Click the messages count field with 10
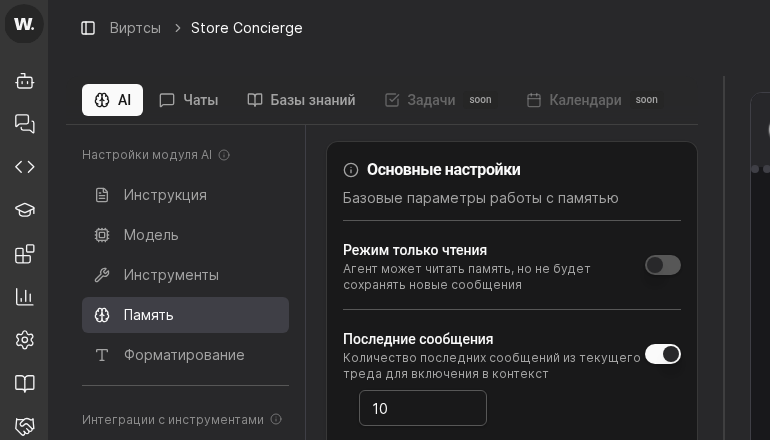Viewport: 770px width, 440px height. coord(423,408)
